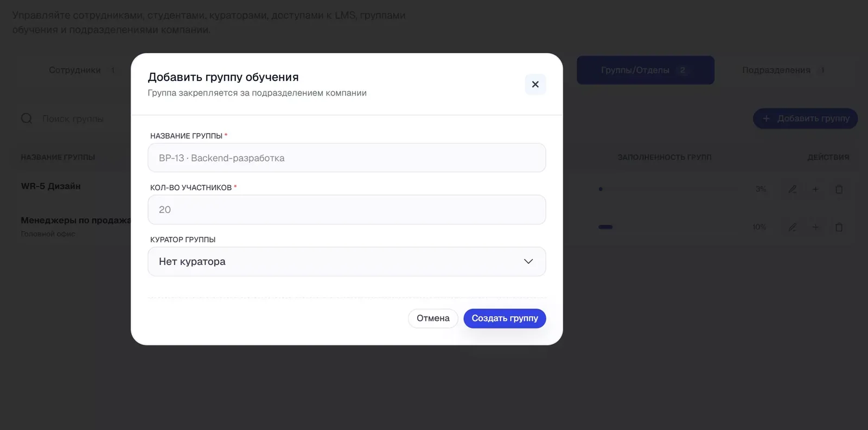Close the add training group dialog

pyautogui.click(x=535, y=84)
